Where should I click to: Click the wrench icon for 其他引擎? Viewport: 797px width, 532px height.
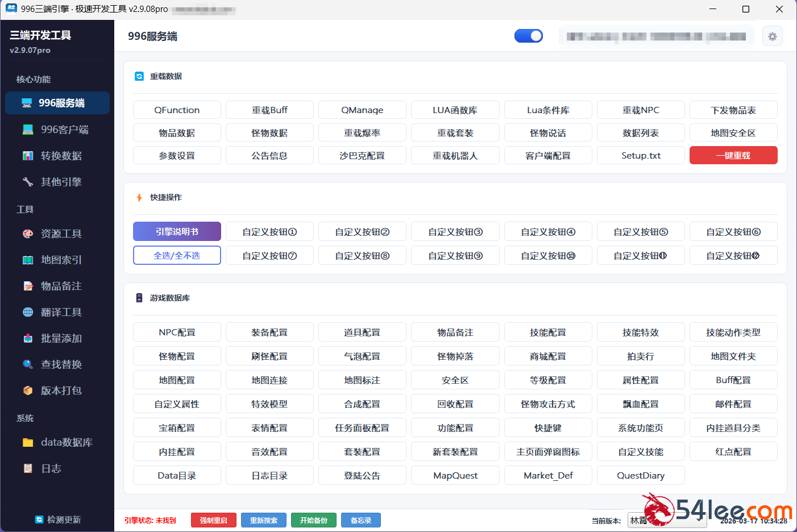click(28, 182)
